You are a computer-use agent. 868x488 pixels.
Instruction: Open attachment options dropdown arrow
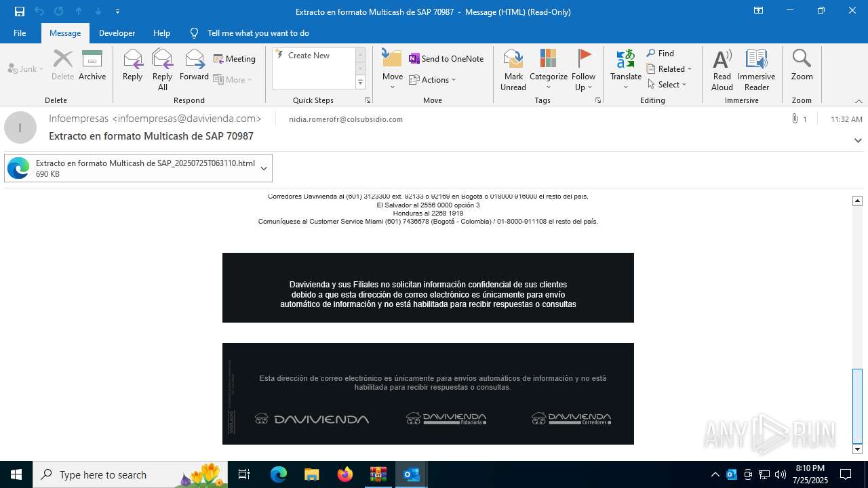pyautogui.click(x=264, y=168)
